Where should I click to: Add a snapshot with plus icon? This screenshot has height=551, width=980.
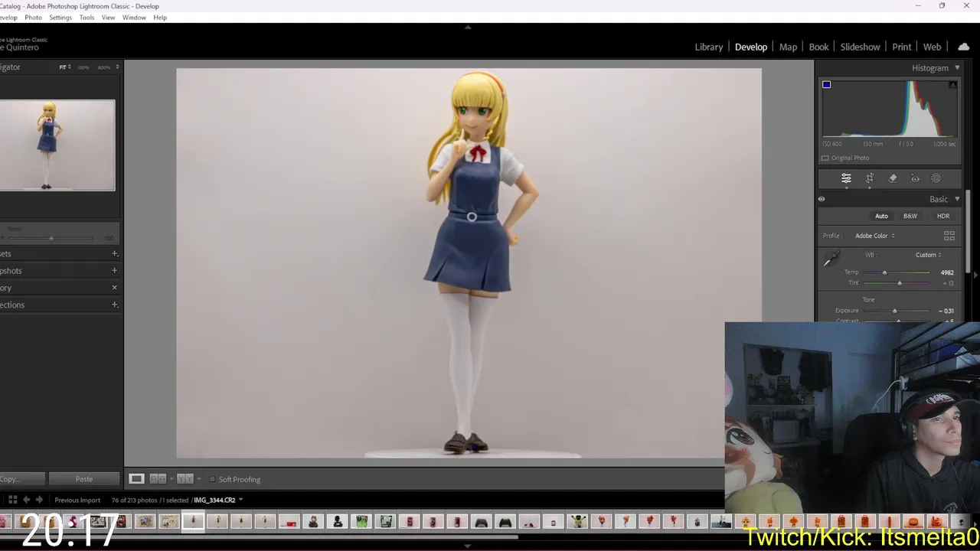115,270
